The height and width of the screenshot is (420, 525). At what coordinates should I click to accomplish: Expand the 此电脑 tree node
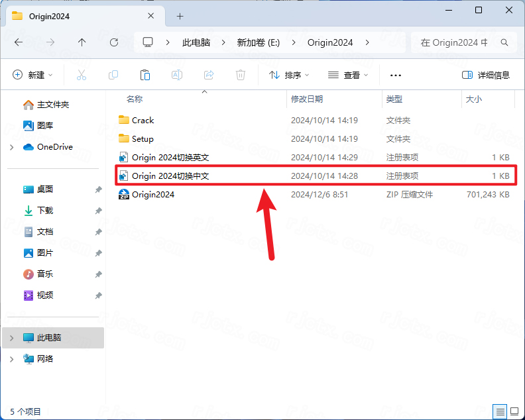pyautogui.click(x=11, y=338)
